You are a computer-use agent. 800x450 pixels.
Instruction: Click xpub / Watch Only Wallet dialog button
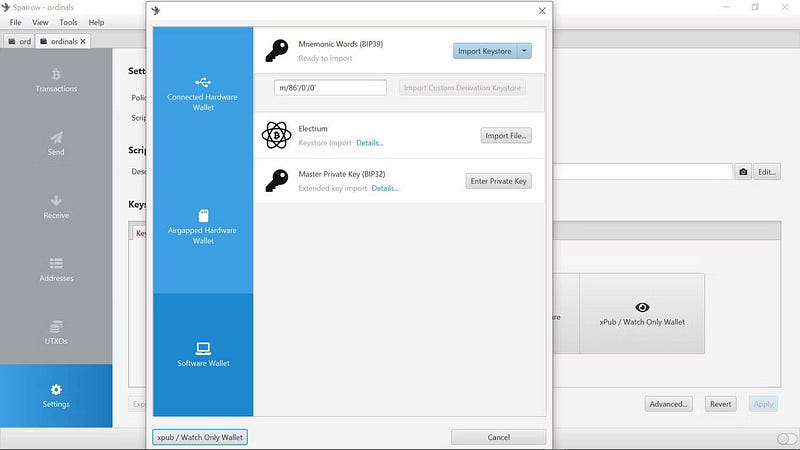200,437
